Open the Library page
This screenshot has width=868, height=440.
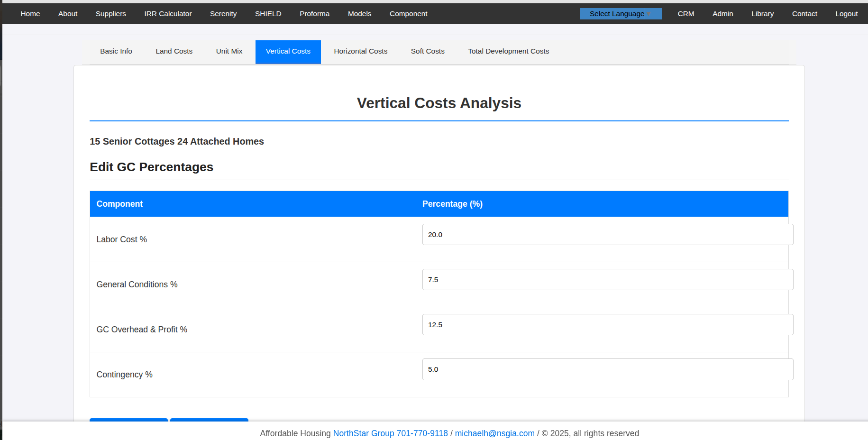tap(762, 14)
